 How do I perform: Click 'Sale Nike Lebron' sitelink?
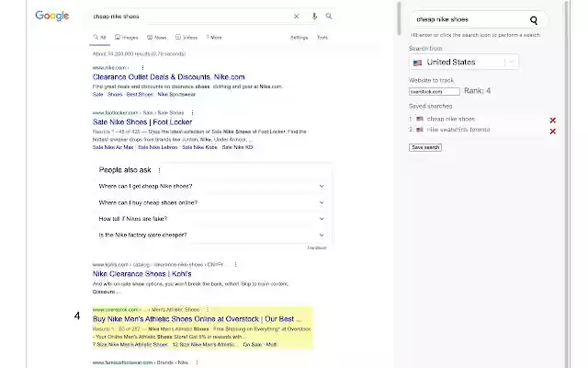157,147
